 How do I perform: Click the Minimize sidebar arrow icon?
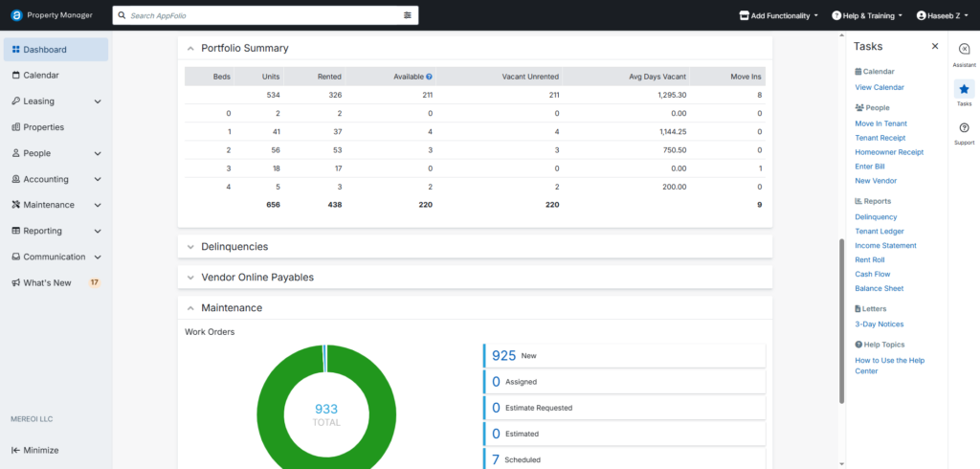[x=15, y=450]
